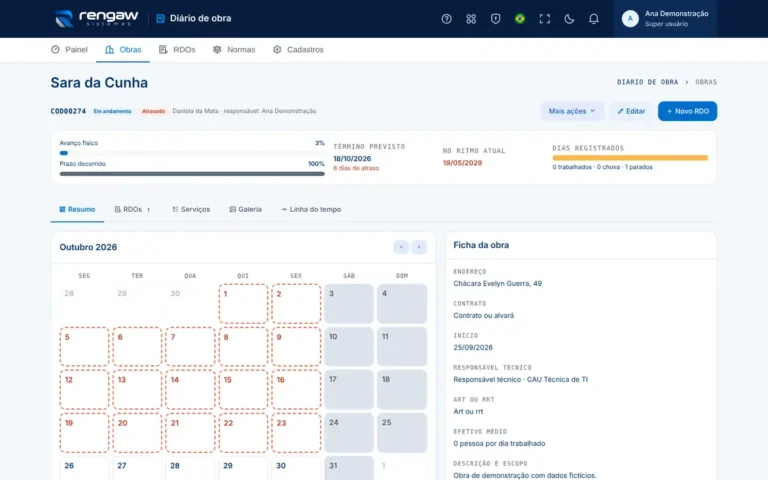The image size is (768, 480).
Task: Create a Novo RDO
Action: (687, 111)
